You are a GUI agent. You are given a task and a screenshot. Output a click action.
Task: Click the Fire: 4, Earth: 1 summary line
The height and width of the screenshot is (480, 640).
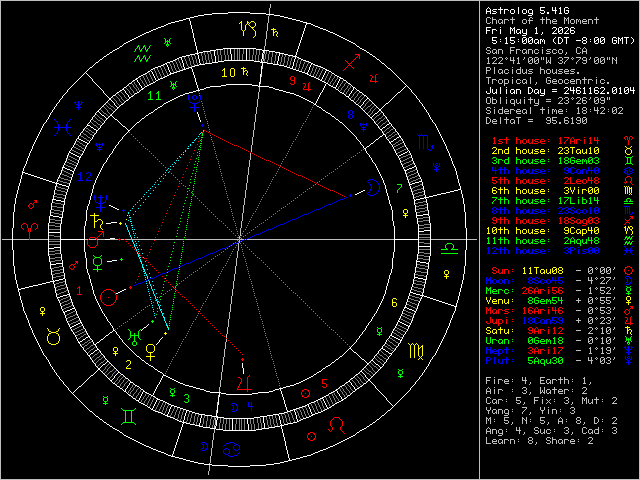pyautogui.click(x=539, y=381)
